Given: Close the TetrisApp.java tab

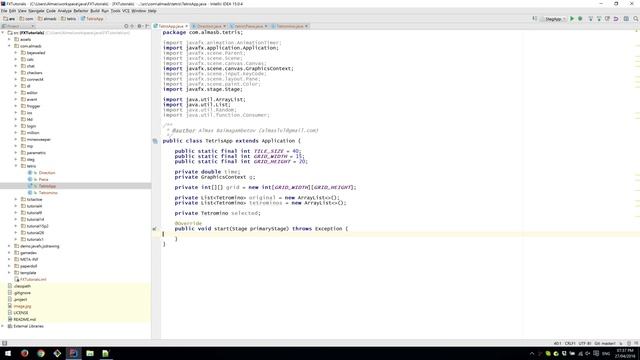Looking at the screenshot, I should [187, 26].
